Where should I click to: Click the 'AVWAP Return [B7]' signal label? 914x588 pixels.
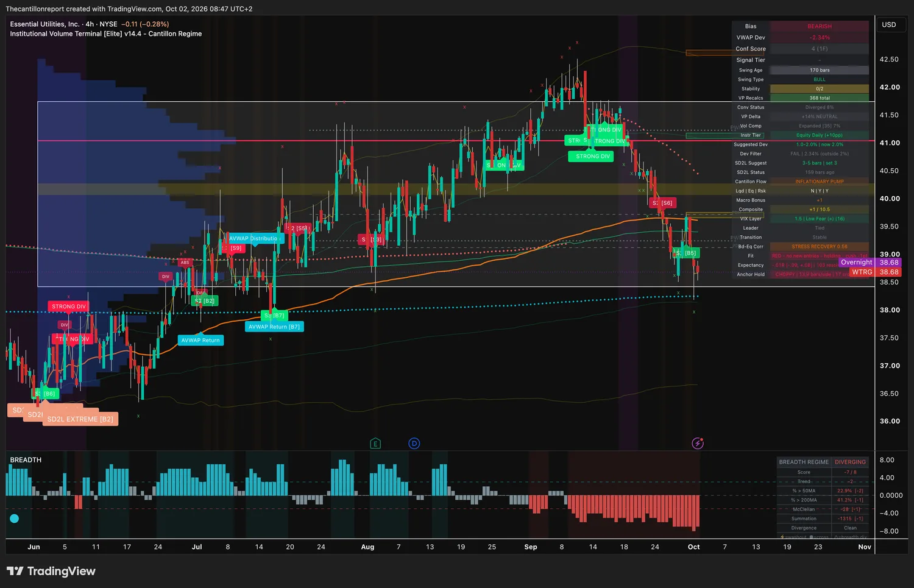(x=274, y=327)
